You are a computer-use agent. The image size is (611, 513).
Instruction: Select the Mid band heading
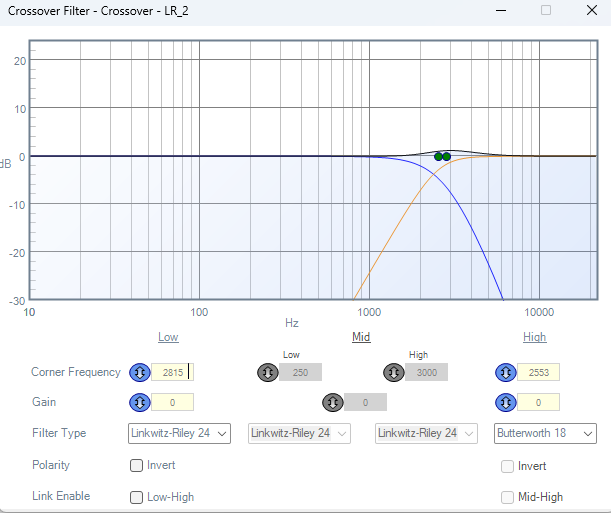[361, 337]
